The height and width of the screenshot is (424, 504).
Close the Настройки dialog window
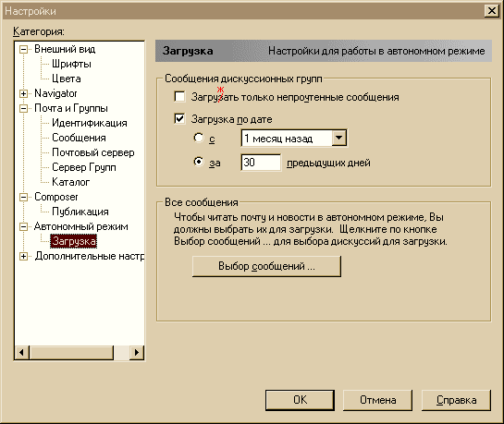(x=491, y=11)
